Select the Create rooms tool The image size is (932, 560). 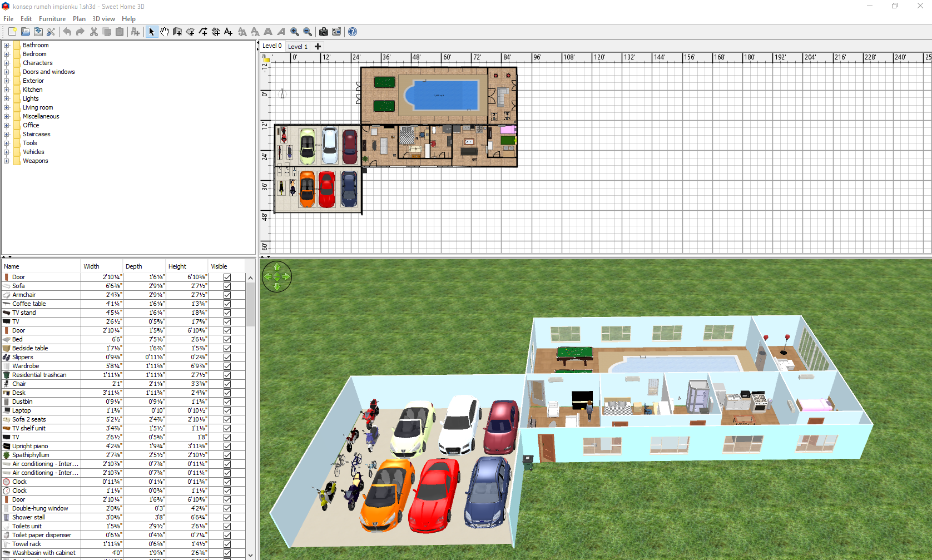pyautogui.click(x=190, y=32)
